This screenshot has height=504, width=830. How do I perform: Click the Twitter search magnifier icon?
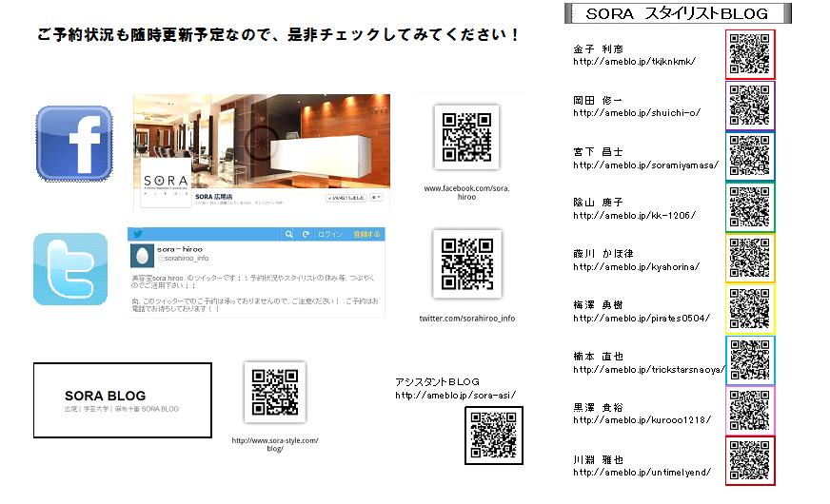click(x=288, y=234)
